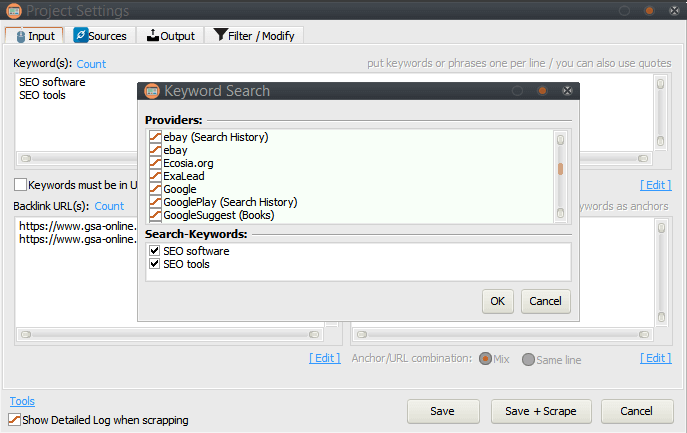This screenshot has height=433, width=687.
Task: Click the Edit link under Backlink URLs box
Action: point(325,358)
